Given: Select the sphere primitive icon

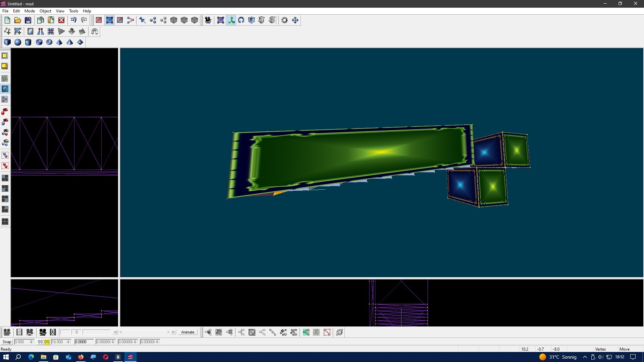Looking at the screenshot, I should 18,42.
